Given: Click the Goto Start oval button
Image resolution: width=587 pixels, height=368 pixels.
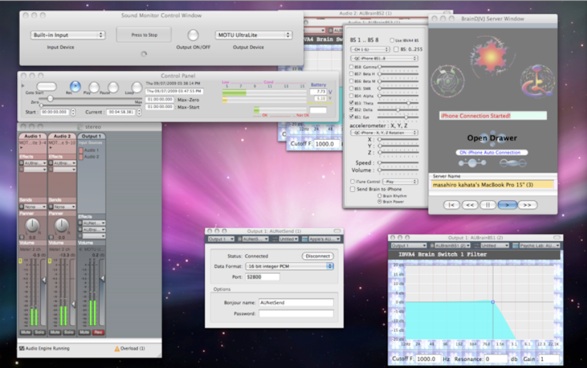Looking at the screenshot, I should click(x=46, y=87).
